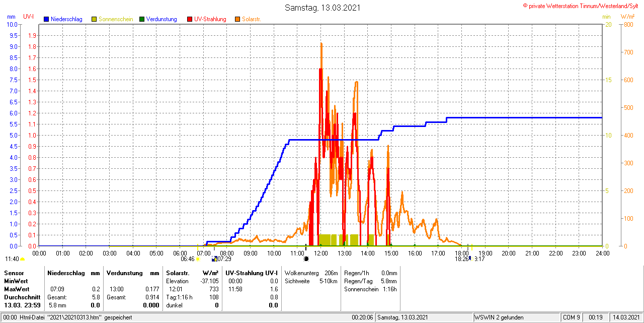Click the sunrise marker next to 06:46
This screenshot has height=323, width=644.
click(198, 259)
